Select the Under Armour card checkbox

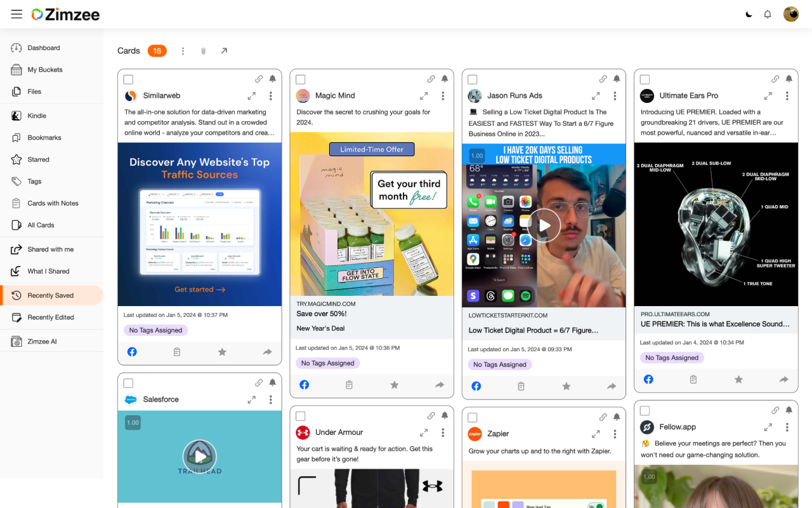pos(301,416)
